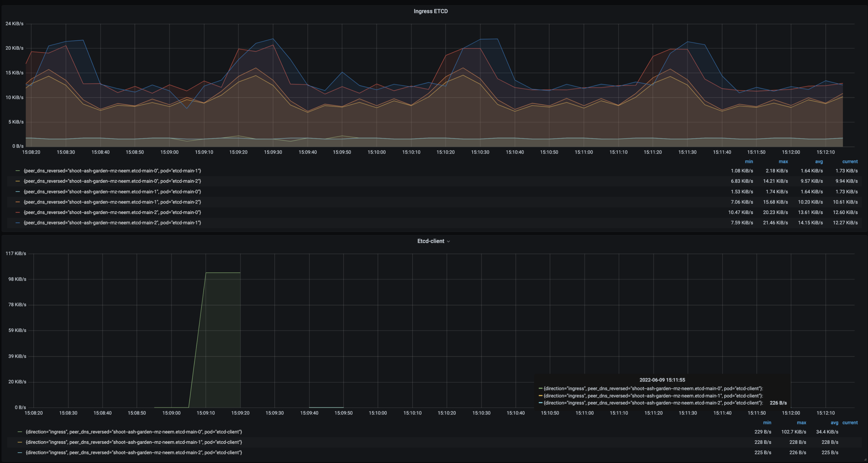
Task: Click light blue swatch for etcd-main-1 pod etcd-main-0
Action: coord(18,191)
